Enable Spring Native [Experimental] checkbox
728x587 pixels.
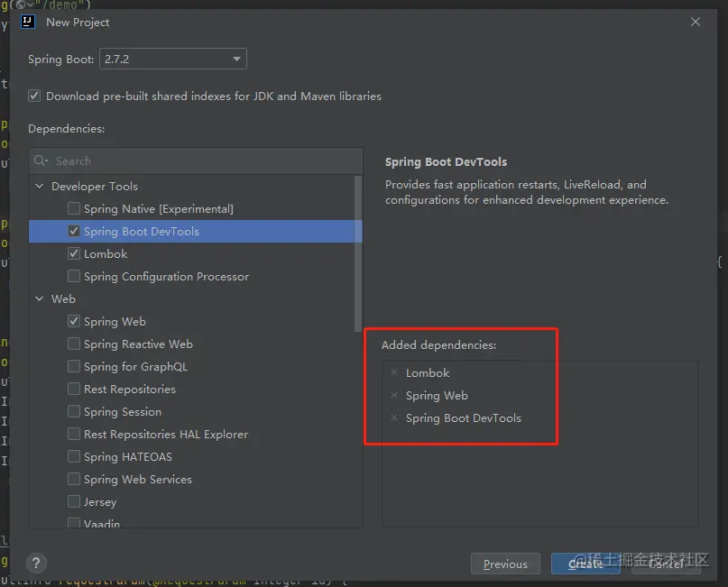pos(74,208)
